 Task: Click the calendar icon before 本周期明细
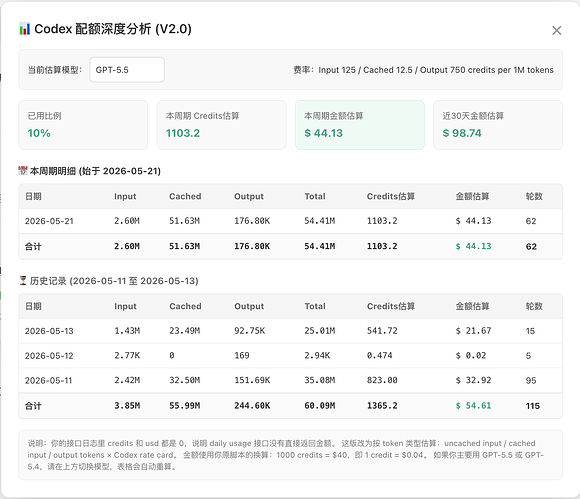(x=23, y=171)
